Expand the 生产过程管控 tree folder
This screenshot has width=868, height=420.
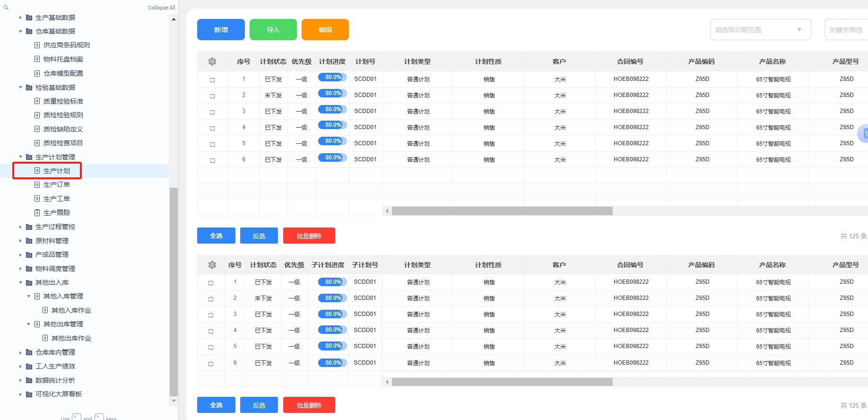point(20,227)
